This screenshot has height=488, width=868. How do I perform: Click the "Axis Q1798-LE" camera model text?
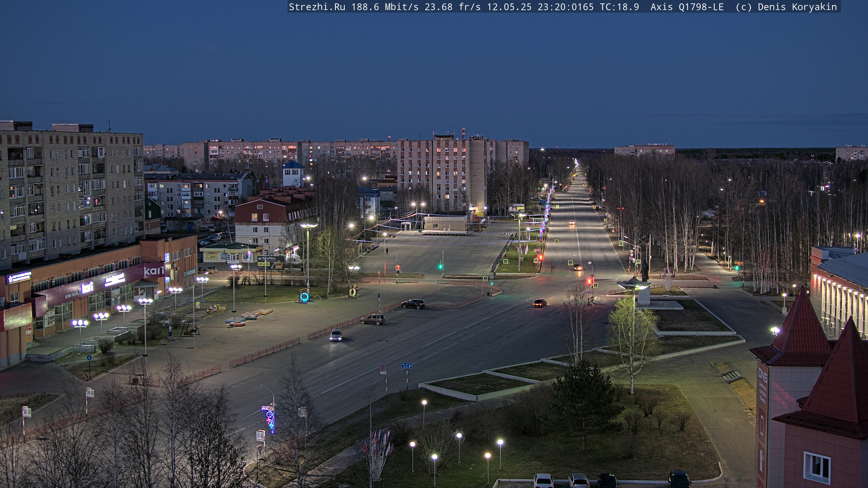(x=687, y=7)
